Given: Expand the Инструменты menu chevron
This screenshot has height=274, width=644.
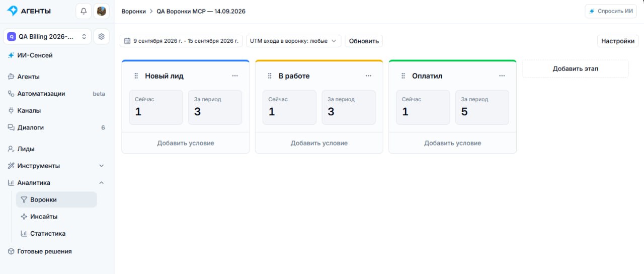Looking at the screenshot, I should (101, 166).
